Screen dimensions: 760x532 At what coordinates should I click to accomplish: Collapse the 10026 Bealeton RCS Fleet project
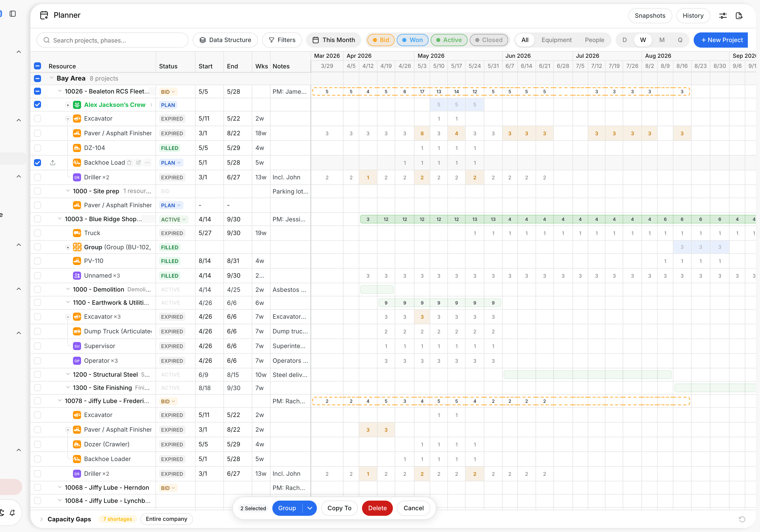pos(60,91)
